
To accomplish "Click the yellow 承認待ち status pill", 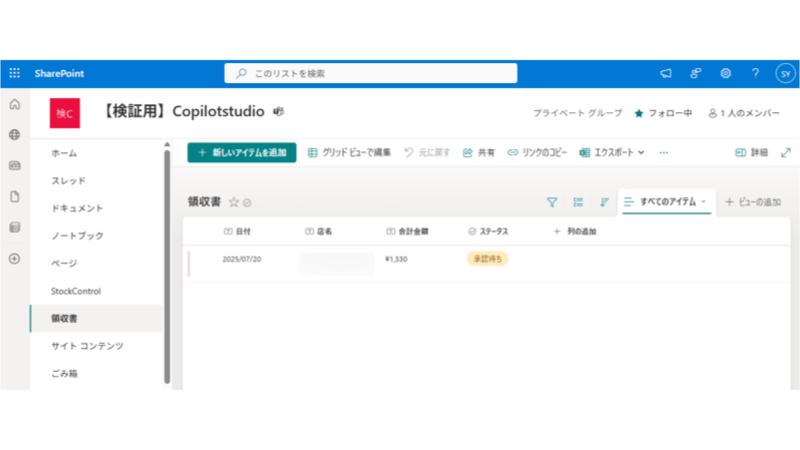I will pyautogui.click(x=488, y=259).
